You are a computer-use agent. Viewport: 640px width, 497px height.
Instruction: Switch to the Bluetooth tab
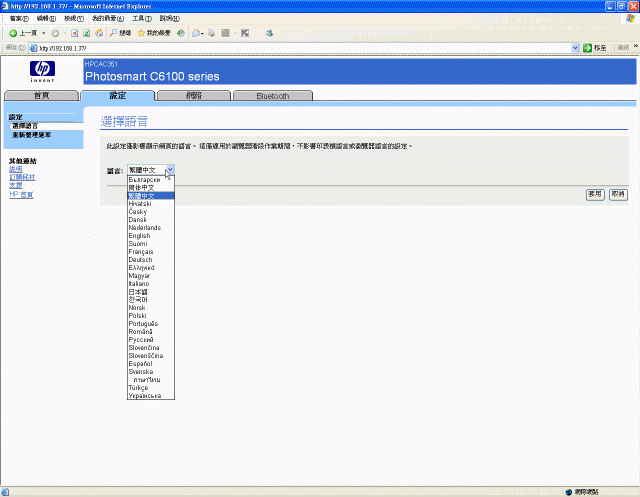point(273,96)
